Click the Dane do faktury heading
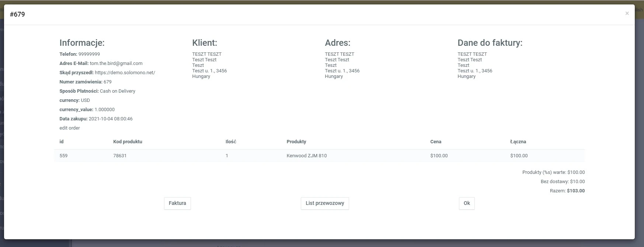The image size is (644, 247). click(490, 43)
